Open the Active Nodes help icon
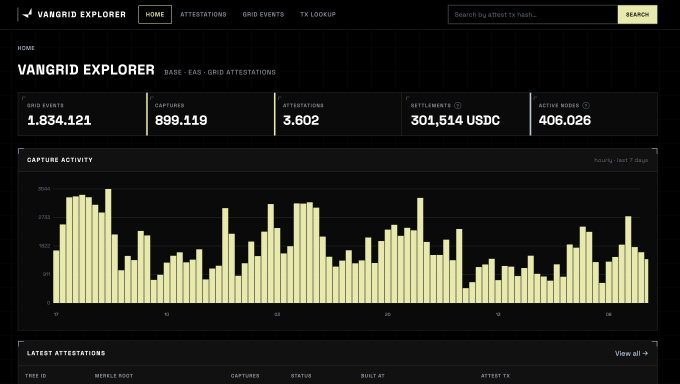 click(586, 105)
